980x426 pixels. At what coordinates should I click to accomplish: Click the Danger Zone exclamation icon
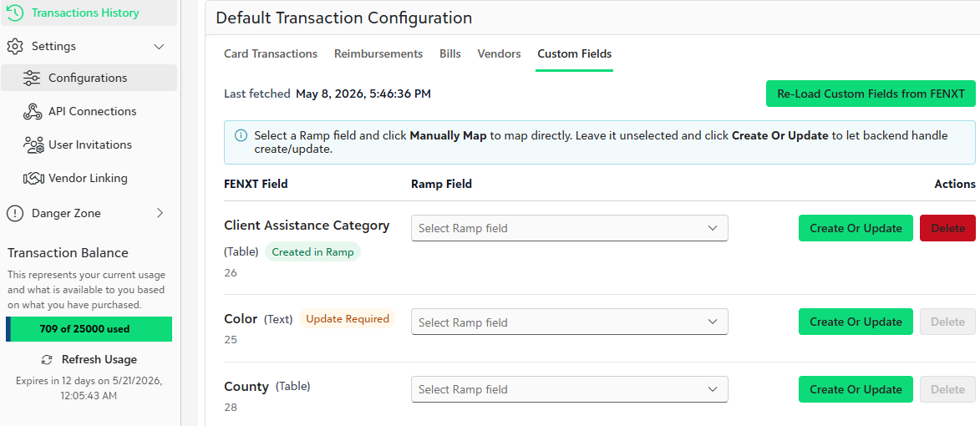click(15, 214)
